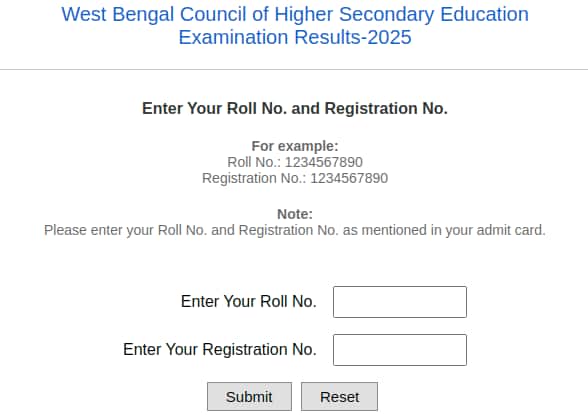Click the Reset button
This screenshot has height=415, width=588.
click(339, 397)
